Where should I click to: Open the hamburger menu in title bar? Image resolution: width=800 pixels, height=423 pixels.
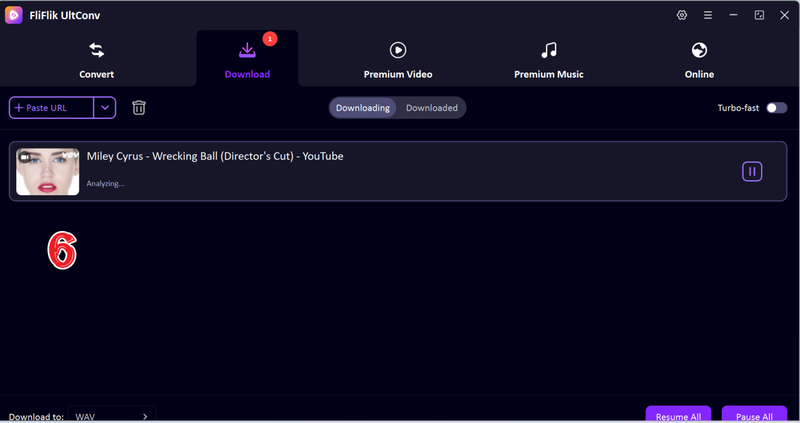[708, 15]
